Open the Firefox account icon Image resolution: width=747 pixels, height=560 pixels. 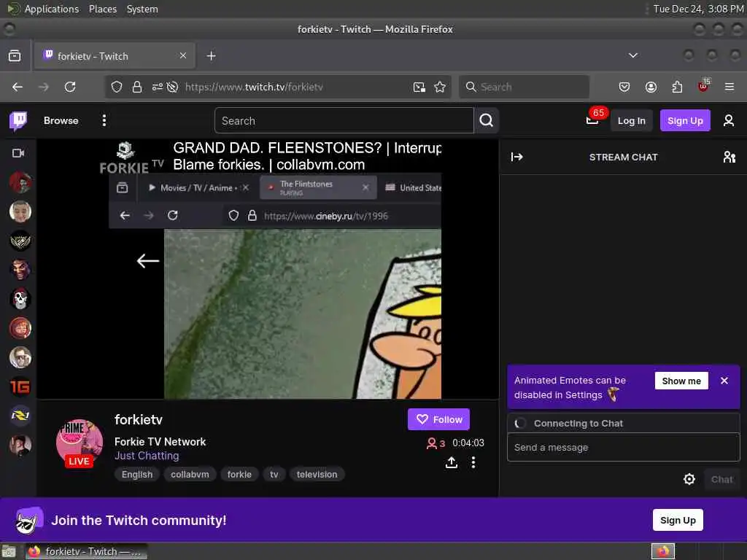pyautogui.click(x=651, y=87)
